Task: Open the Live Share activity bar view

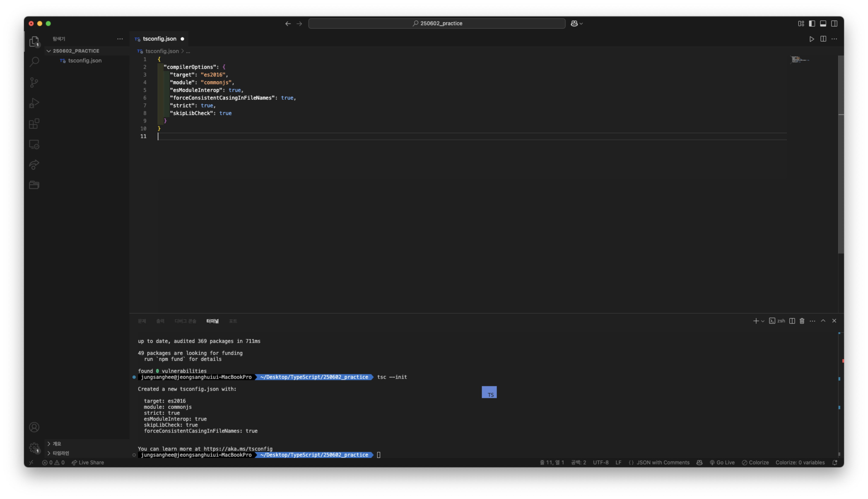Action: (x=34, y=164)
